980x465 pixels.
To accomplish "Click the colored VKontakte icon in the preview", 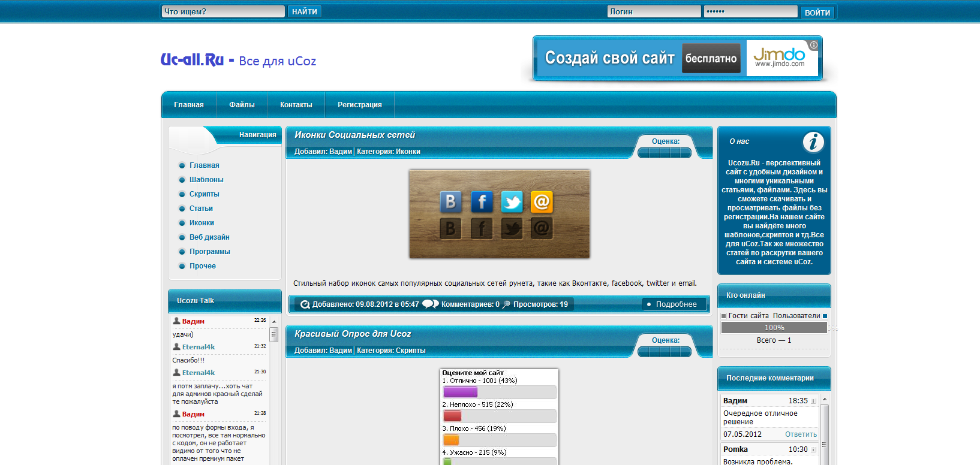I will 451,202.
